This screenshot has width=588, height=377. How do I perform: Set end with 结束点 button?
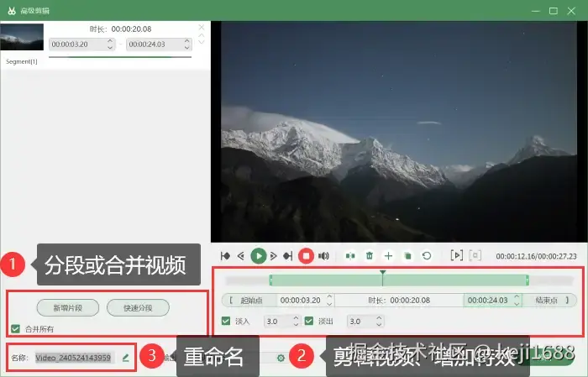coord(549,301)
